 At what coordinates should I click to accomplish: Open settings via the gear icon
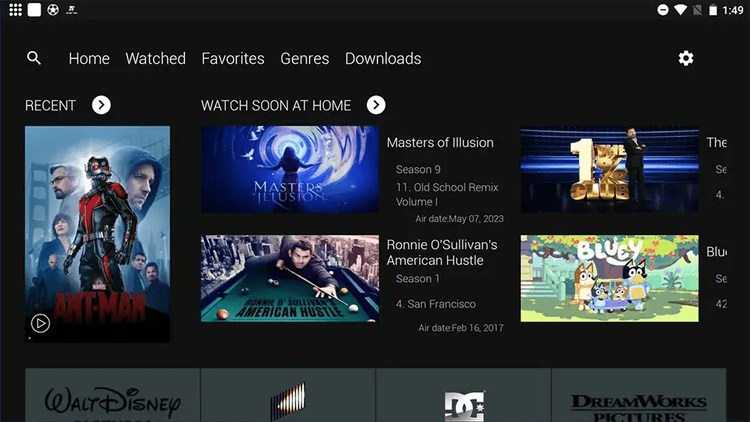click(685, 58)
